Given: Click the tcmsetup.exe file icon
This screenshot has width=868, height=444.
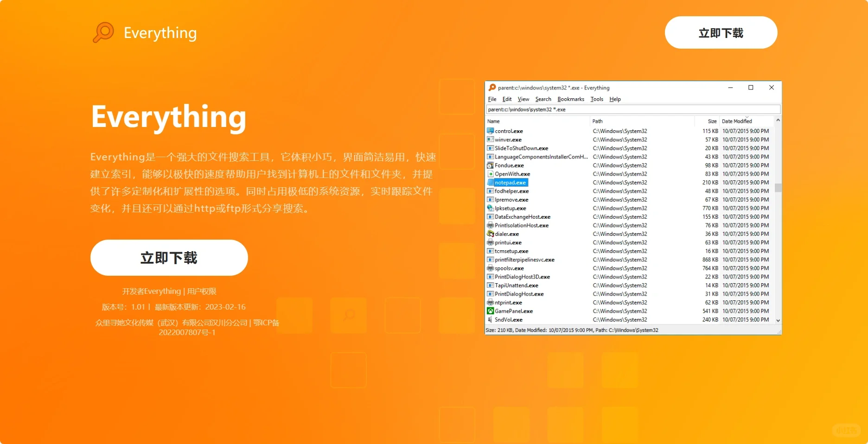Looking at the screenshot, I should [x=490, y=251].
